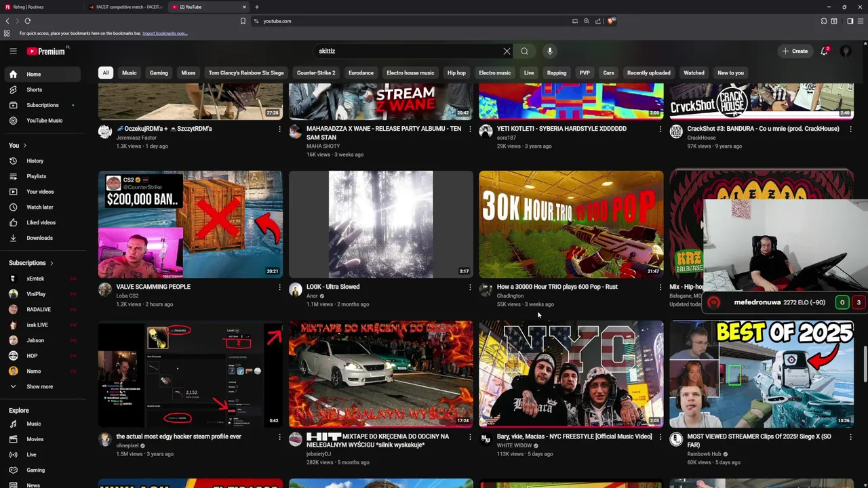
Task: Activate voice search microphone
Action: 550,51
